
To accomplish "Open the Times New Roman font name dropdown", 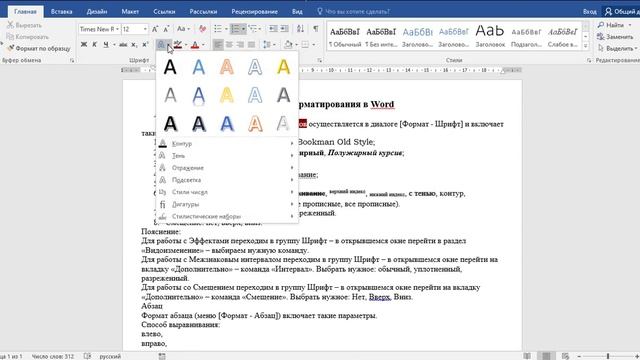I will (x=118, y=29).
